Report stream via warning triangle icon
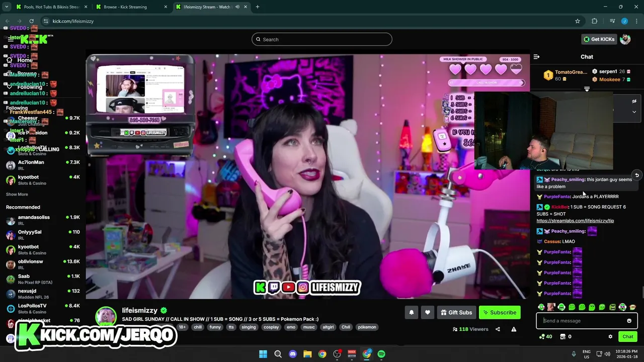The height and width of the screenshot is (362, 644). pyautogui.click(x=514, y=329)
